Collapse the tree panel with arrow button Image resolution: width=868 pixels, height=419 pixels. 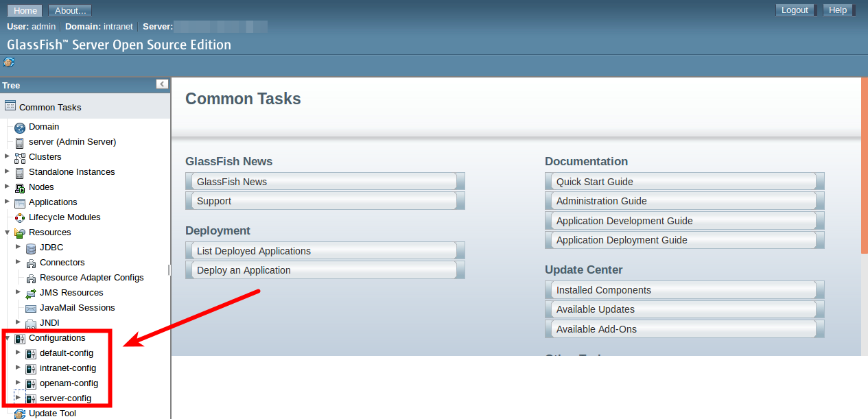pos(162,84)
